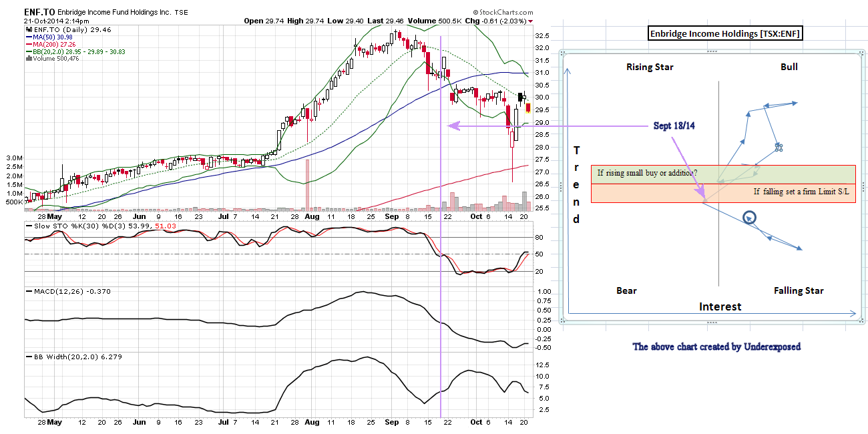The height and width of the screenshot is (434, 868).
Task: Click the 3.0M volume axis label
Action: pos(14,158)
